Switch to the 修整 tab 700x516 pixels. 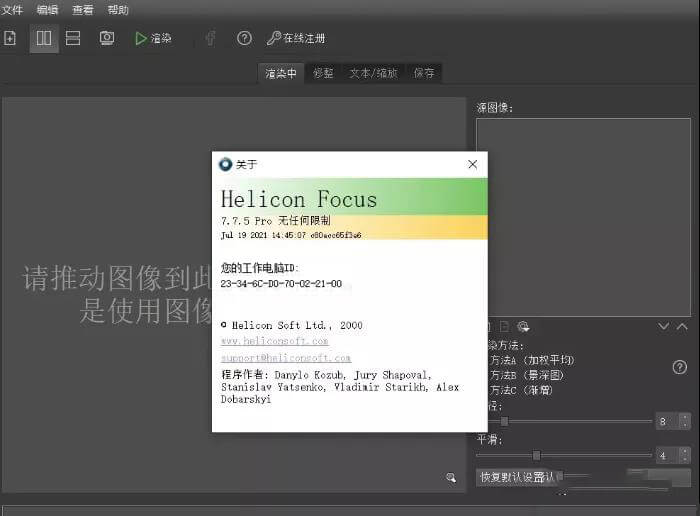pos(323,73)
